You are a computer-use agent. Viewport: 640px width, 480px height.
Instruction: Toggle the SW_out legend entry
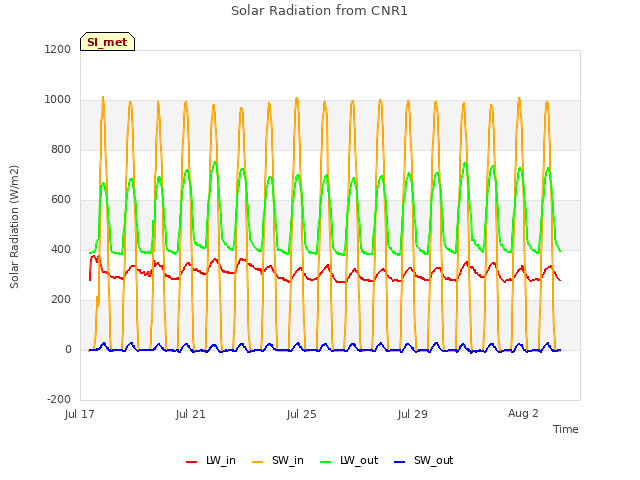(x=424, y=461)
